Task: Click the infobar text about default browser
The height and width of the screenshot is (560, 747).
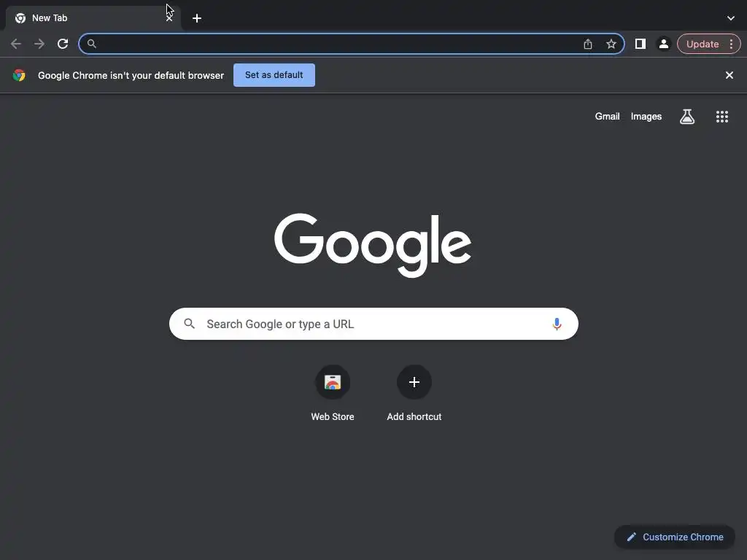Action: tap(131, 75)
